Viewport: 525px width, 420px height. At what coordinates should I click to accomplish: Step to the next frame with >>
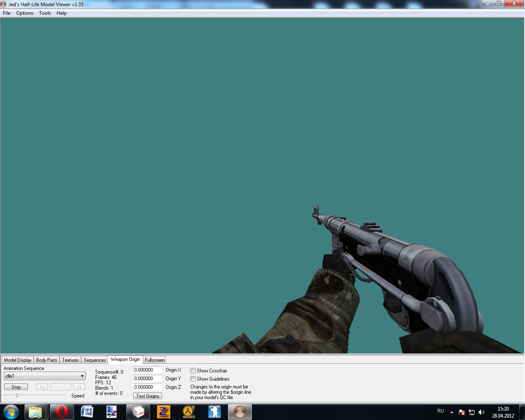click(79, 387)
